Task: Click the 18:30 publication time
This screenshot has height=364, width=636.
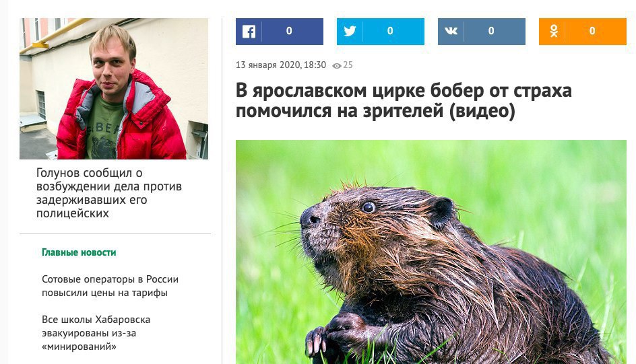Action: pyautogui.click(x=315, y=65)
